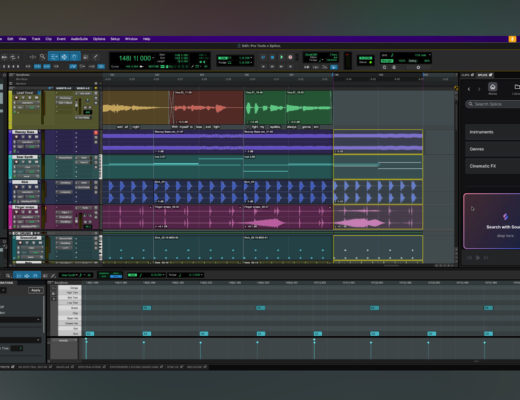
Task: Open the Window menu
Action: [x=131, y=39]
